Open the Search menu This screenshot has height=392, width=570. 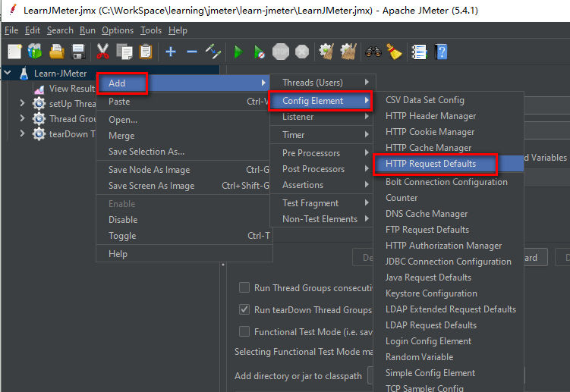click(60, 30)
